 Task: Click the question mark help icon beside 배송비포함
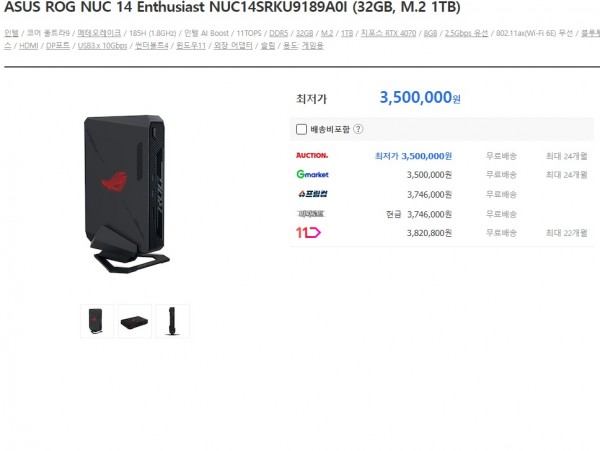tap(358, 129)
